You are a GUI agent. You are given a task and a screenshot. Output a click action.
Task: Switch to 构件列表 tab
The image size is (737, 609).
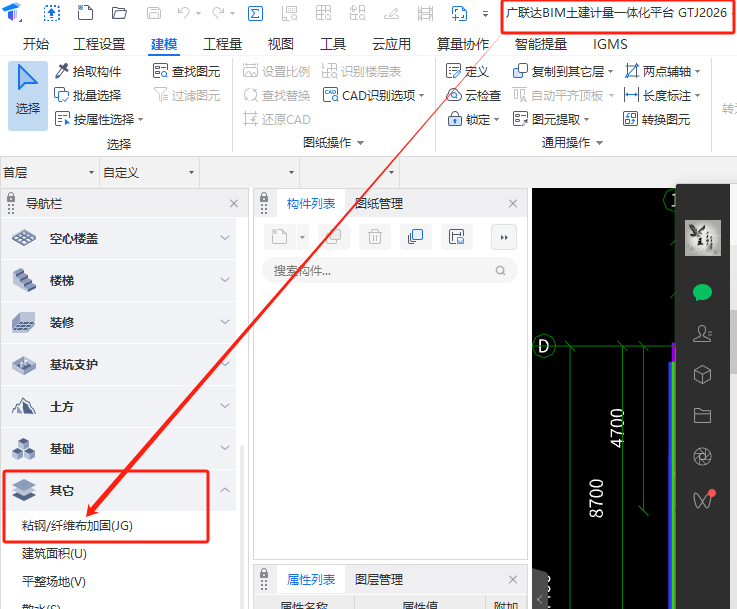click(311, 203)
